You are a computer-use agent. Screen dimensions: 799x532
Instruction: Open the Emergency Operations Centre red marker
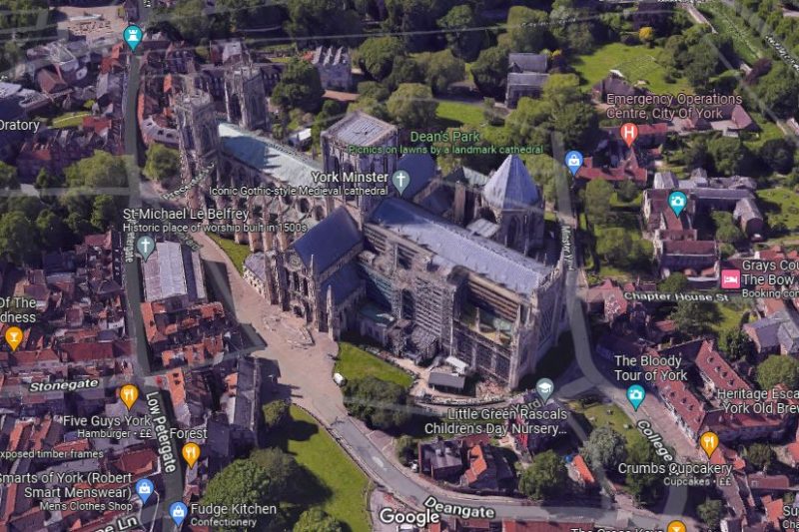pyautogui.click(x=628, y=133)
